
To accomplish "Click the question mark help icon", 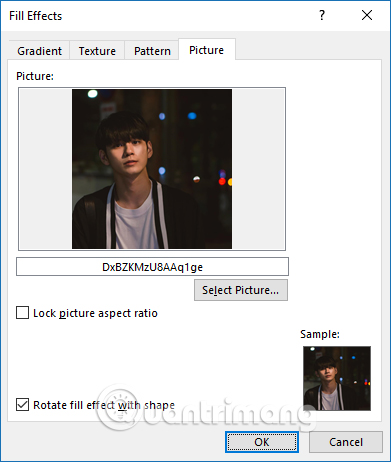I will click(322, 15).
